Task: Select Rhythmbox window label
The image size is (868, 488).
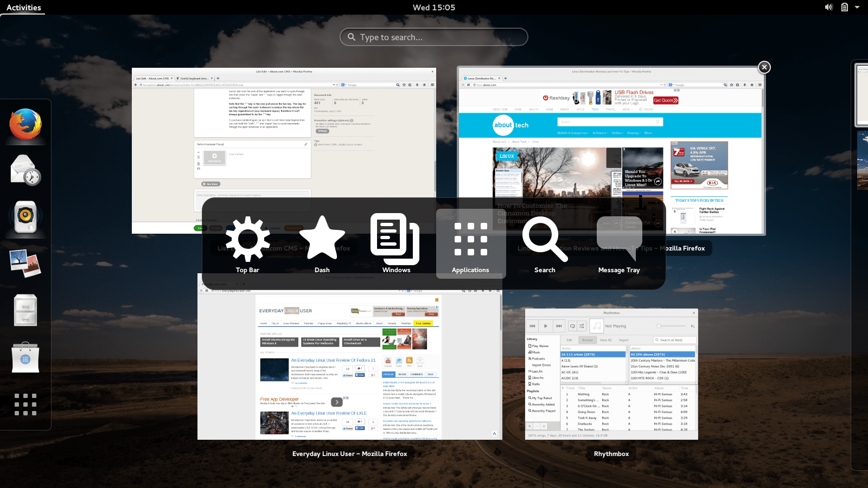Action: click(611, 454)
